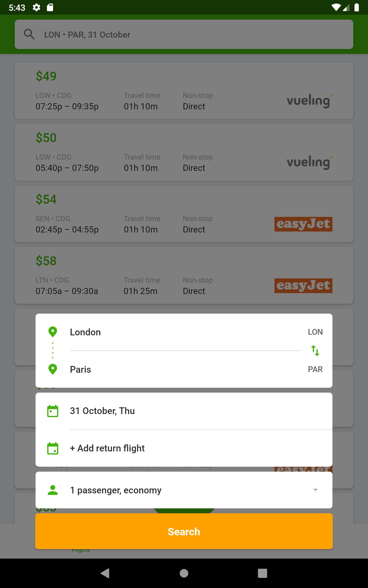This screenshot has width=368, height=588.
Task: Tap the London location pin icon
Action: point(53,332)
